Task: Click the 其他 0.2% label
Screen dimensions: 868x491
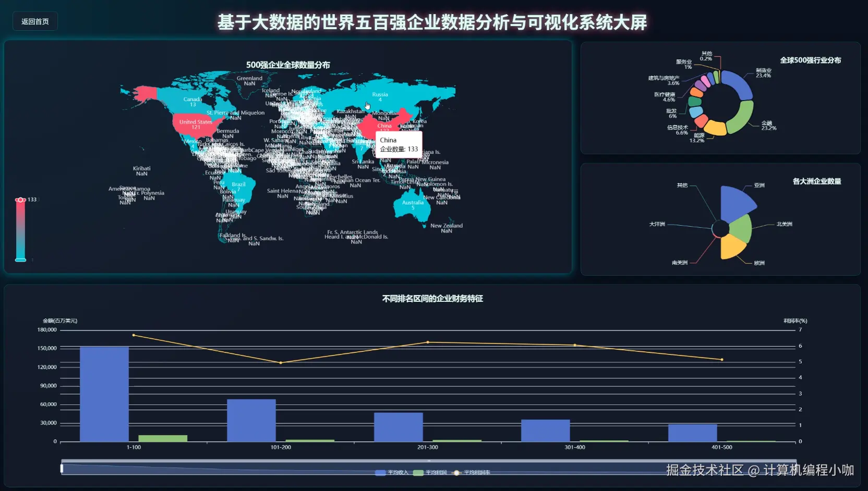Action: 706,56
